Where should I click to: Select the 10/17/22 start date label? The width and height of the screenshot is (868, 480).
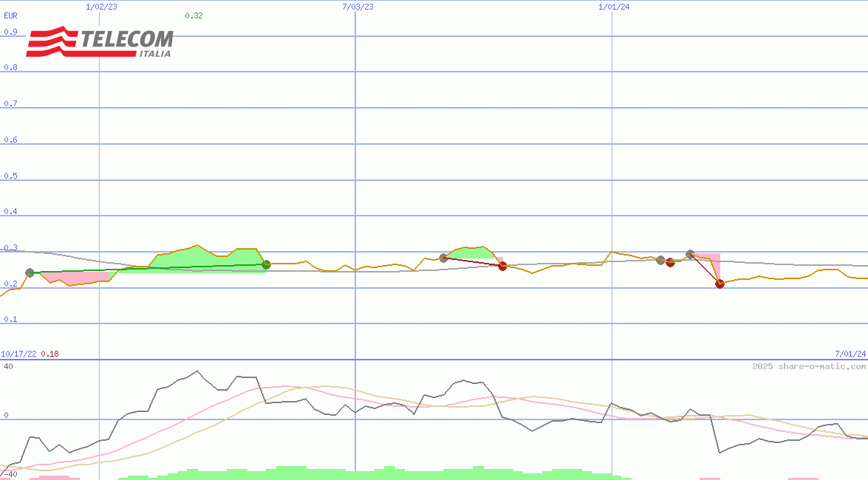pos(18,354)
